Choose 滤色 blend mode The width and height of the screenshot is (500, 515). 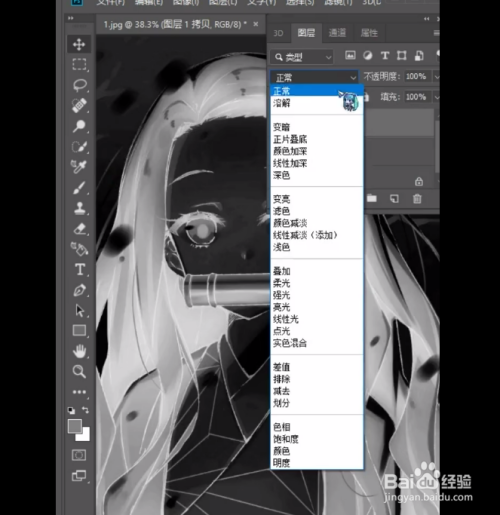tap(317, 211)
